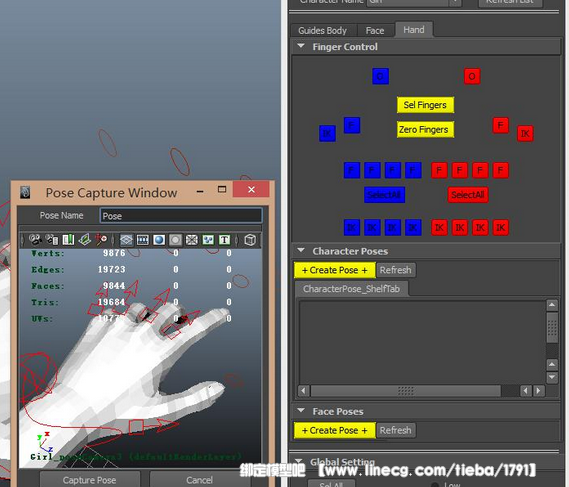Image resolution: width=569 pixels, height=487 pixels.
Task: Click the leftmost red IK in the bottom row
Action: coord(439,227)
